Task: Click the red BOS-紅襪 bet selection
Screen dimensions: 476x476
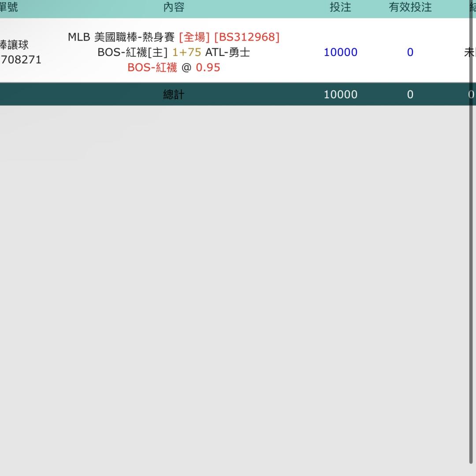Action: tap(152, 67)
